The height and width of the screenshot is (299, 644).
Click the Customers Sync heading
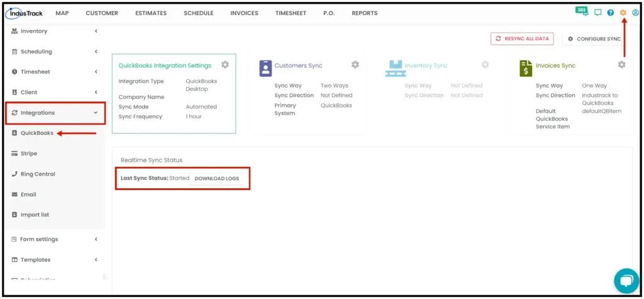click(x=298, y=65)
